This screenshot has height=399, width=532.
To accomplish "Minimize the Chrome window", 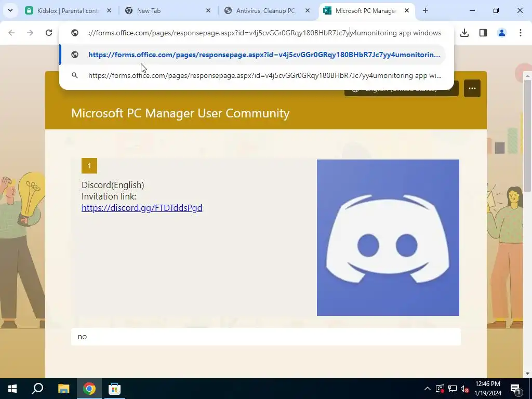I will tap(472, 10).
